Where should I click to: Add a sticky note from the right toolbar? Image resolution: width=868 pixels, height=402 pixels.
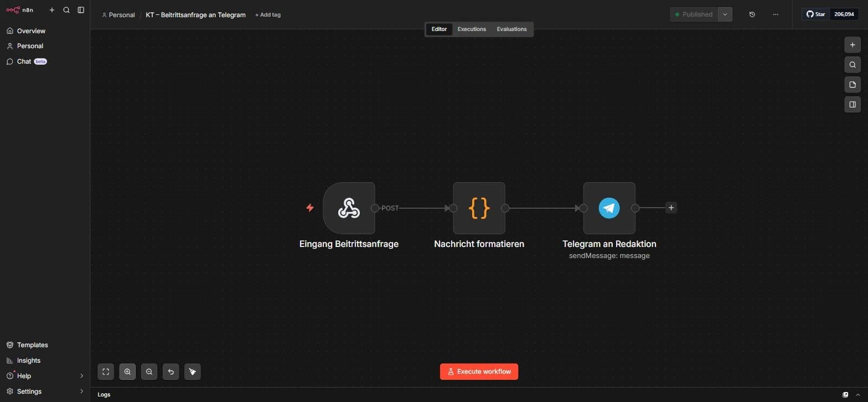(852, 85)
